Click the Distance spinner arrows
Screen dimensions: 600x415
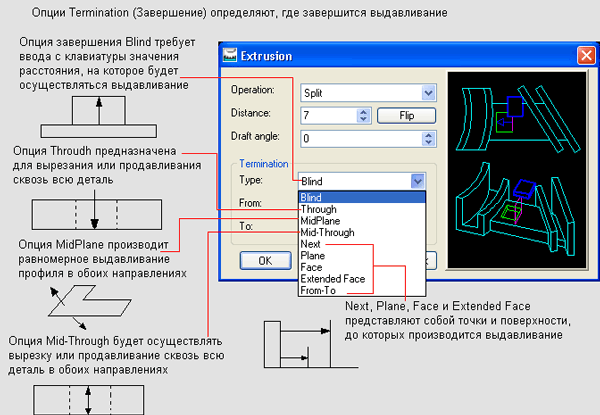(x=362, y=115)
